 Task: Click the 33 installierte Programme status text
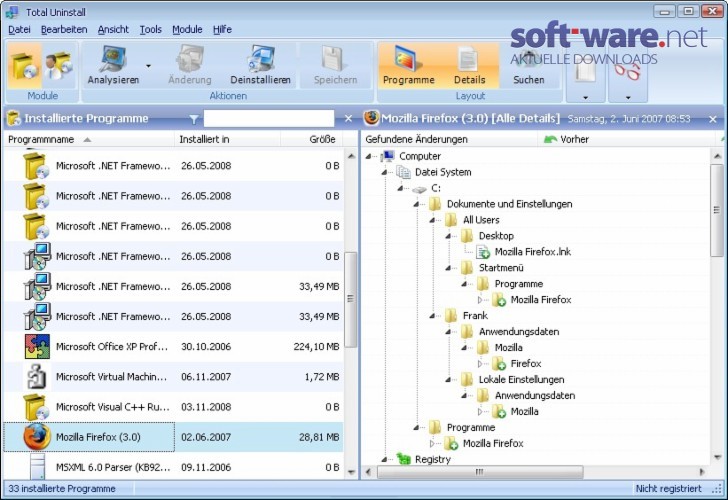tap(62, 488)
